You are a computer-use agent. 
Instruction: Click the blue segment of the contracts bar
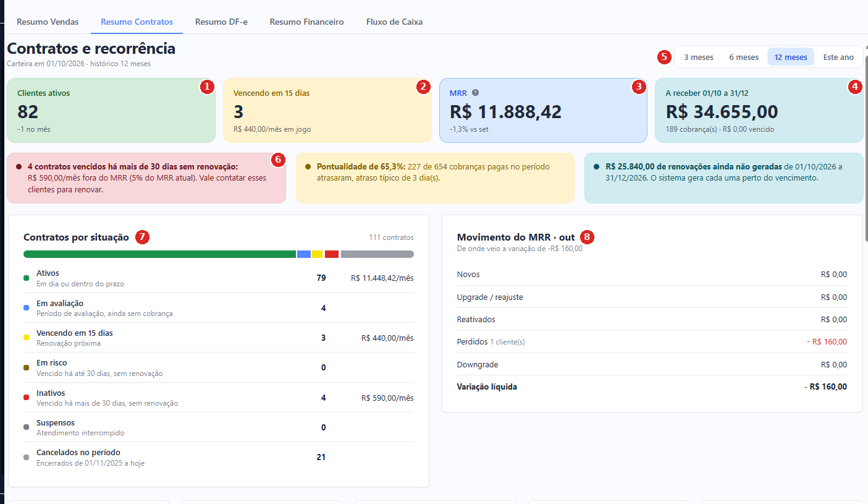(304, 254)
